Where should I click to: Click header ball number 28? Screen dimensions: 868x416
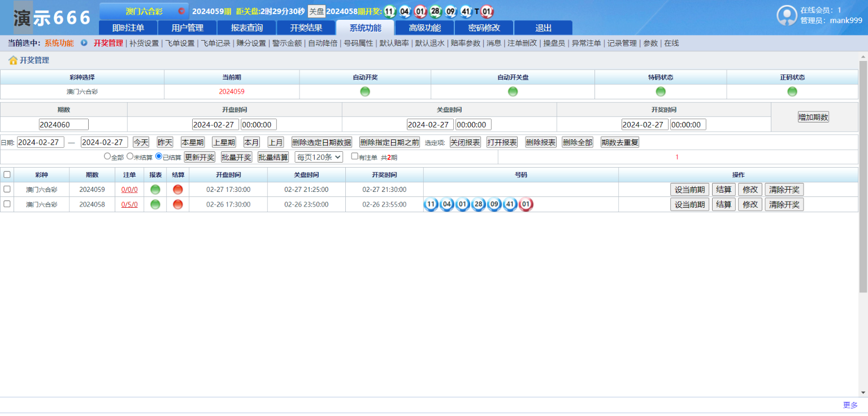tap(435, 11)
